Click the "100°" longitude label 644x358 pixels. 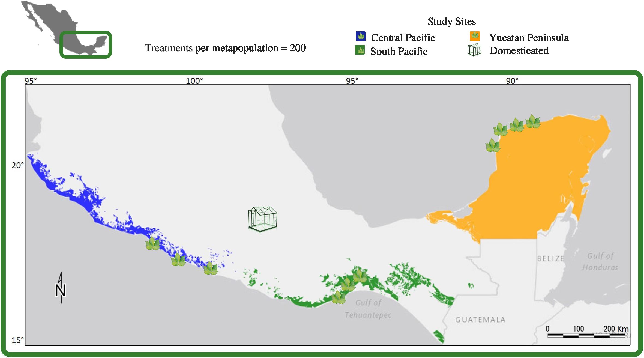pyautogui.click(x=194, y=81)
